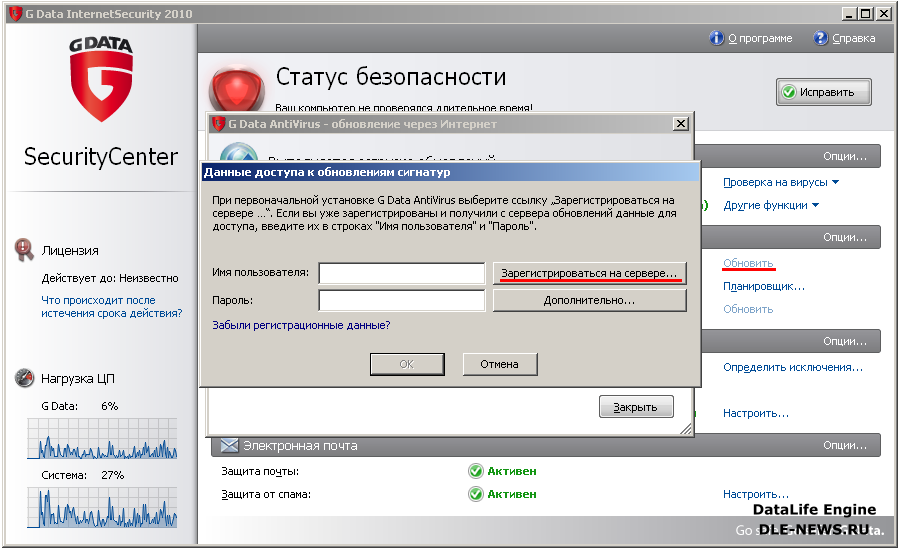Viewport: 899px width, 549px height.
Task: Open Опции in updates section
Action: tap(845, 237)
